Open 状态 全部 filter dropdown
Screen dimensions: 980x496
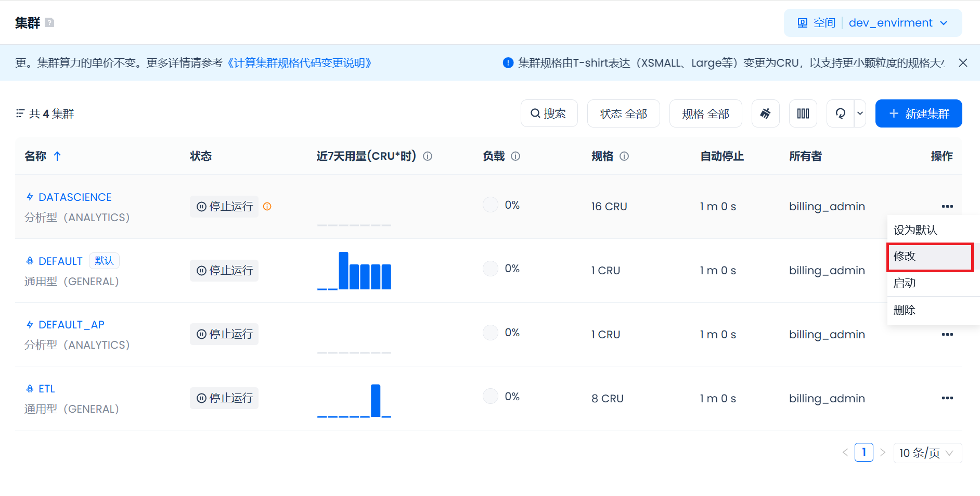(623, 113)
